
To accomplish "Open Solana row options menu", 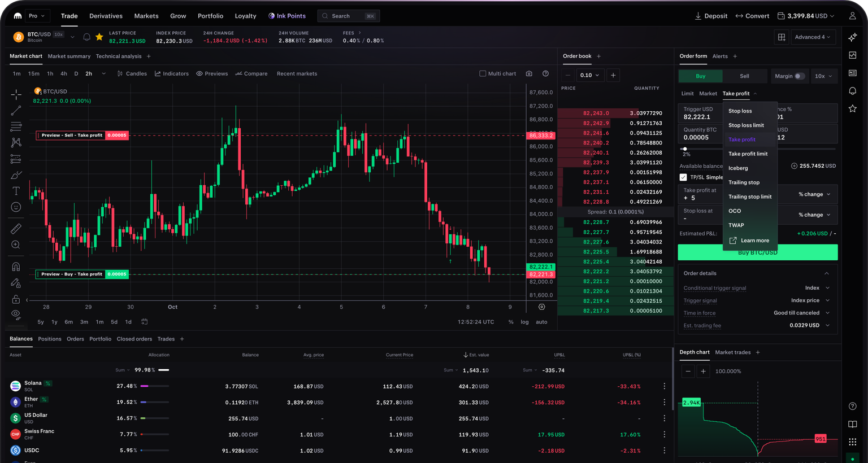I will tap(664, 386).
